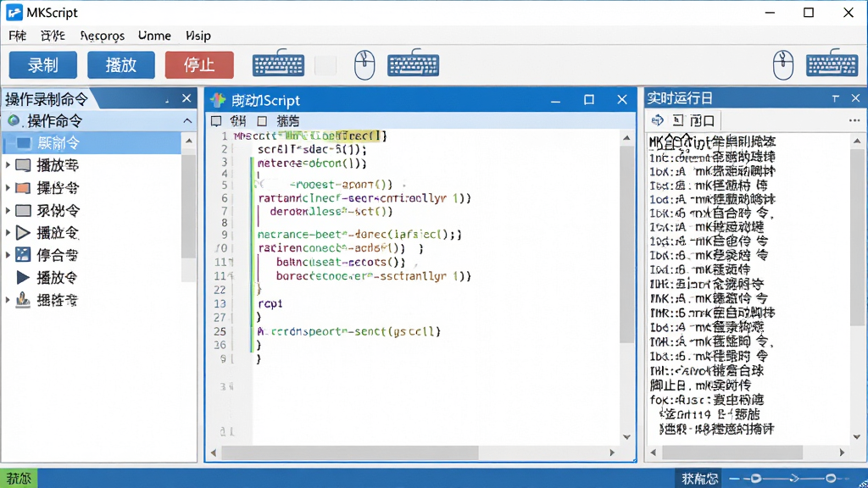Pin the 操作录制命令 panel
Viewport: 868px width, 488px height.
tap(167, 100)
